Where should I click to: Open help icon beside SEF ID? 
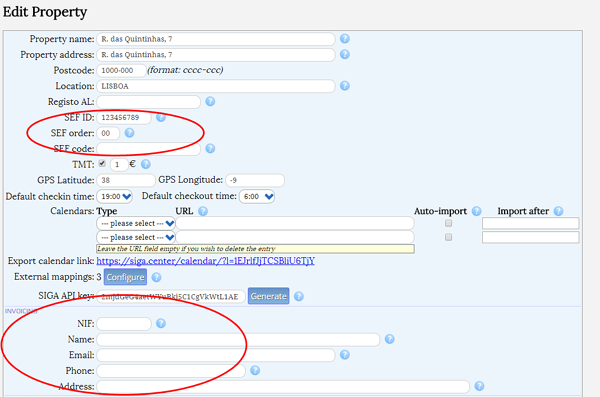pyautogui.click(x=161, y=117)
